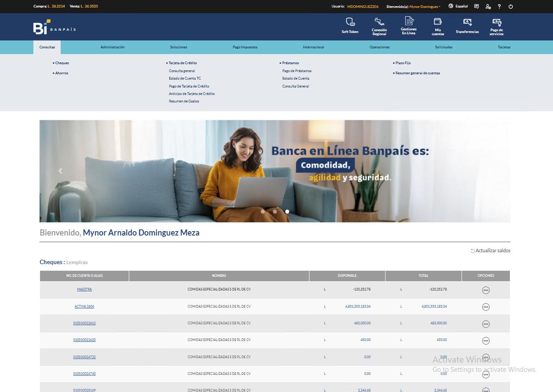
Task: Click the NOMBRE column header
Action: pyautogui.click(x=219, y=276)
